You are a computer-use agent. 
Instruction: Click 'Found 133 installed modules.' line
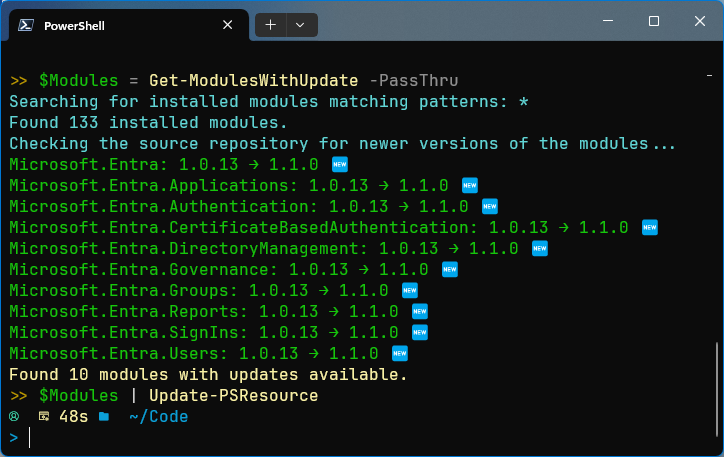[148, 123]
